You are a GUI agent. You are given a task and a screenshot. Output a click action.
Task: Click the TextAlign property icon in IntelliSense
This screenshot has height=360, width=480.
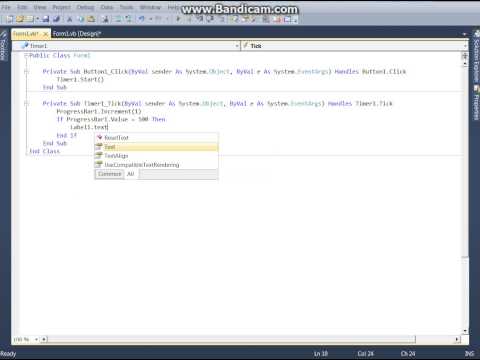99,155
